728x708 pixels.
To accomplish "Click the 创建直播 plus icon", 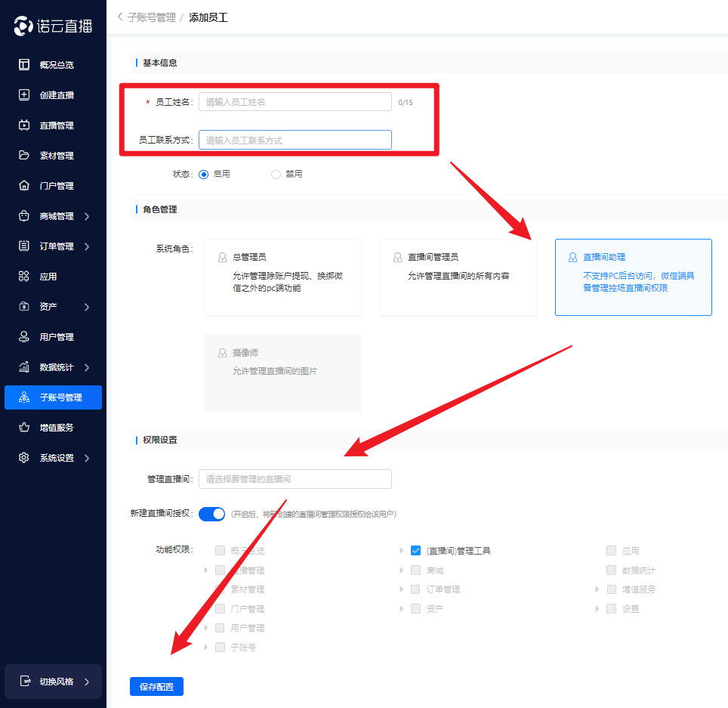I will pos(24,95).
